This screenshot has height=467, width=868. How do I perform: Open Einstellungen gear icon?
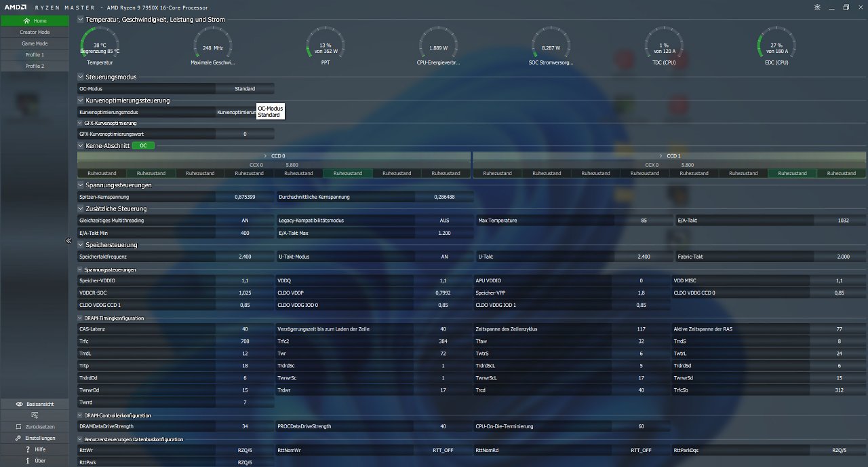[19, 438]
